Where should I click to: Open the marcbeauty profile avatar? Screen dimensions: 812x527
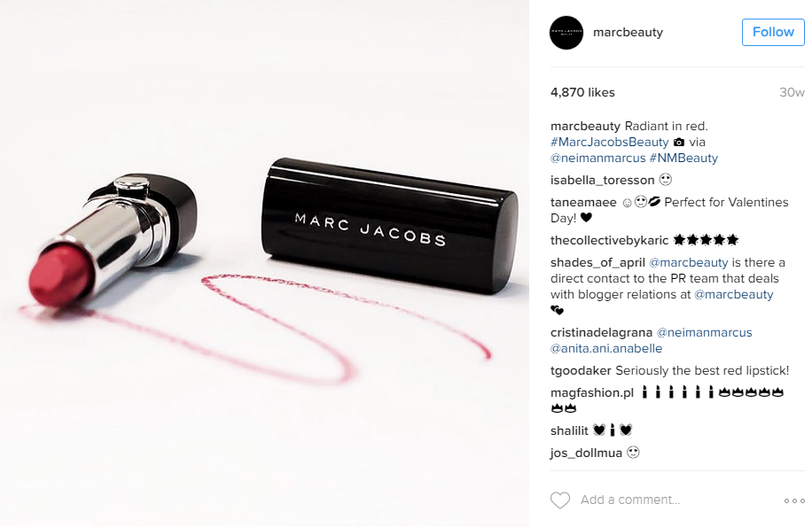pos(566,33)
